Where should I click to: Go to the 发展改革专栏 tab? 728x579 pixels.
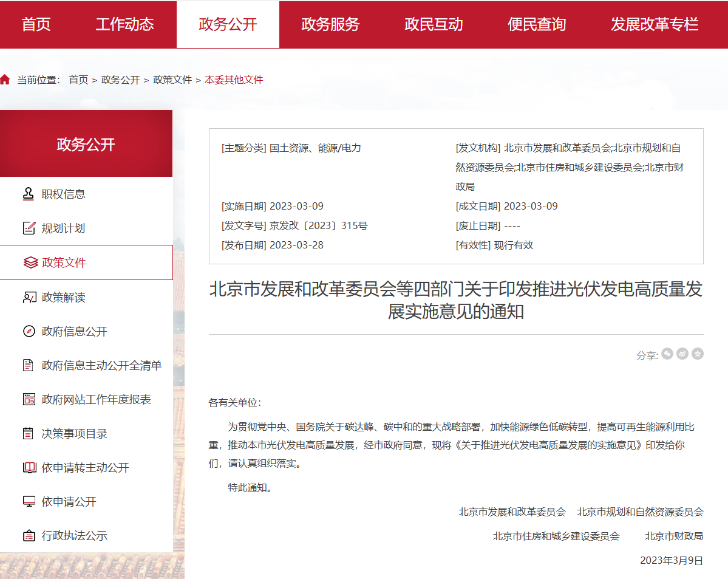pos(654,24)
